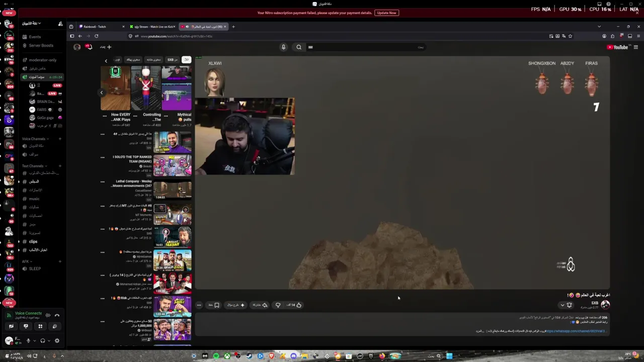Open a new browser tab
Viewport: 644px width, 362px height.
pyautogui.click(x=233, y=27)
